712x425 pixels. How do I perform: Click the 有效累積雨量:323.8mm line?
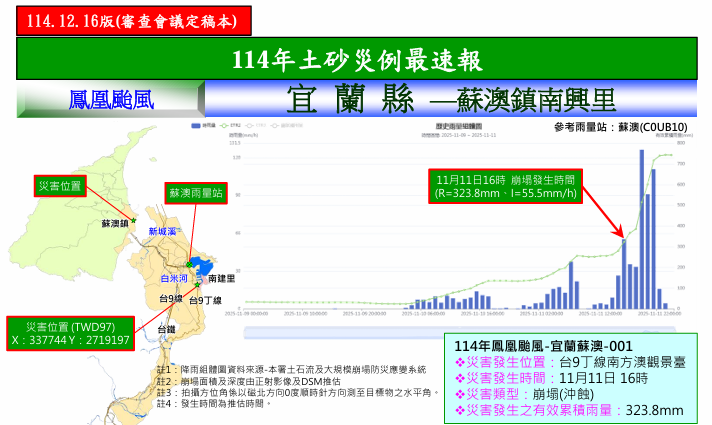point(569,410)
